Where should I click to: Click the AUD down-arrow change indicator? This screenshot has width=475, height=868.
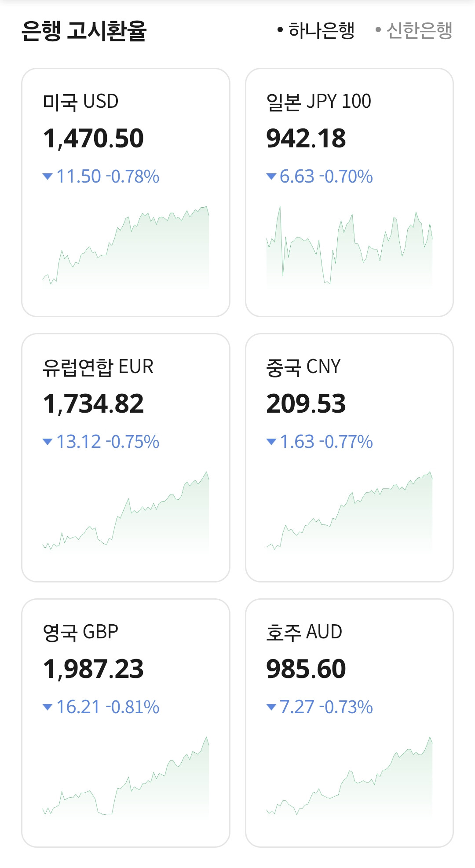(271, 707)
